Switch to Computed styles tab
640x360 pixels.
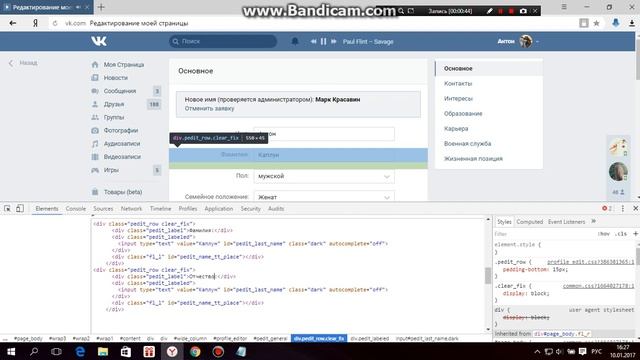point(529,222)
